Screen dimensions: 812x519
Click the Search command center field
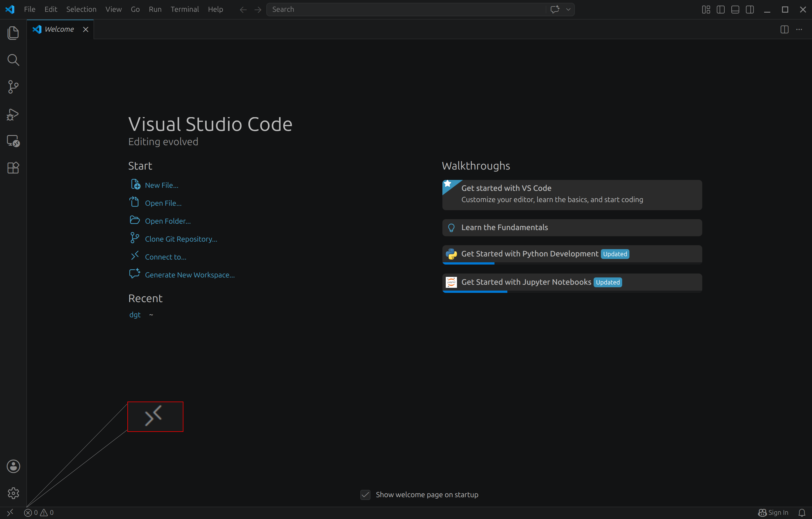point(406,10)
